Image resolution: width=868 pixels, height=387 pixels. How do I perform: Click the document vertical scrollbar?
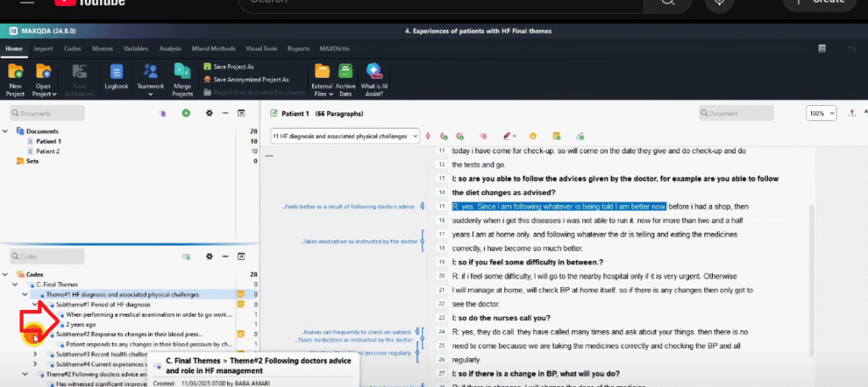tap(811, 281)
